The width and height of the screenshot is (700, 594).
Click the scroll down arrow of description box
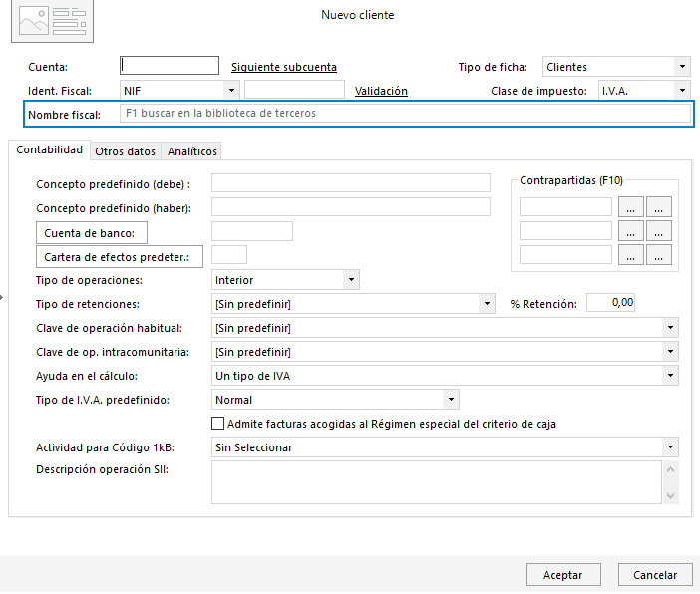(670, 495)
